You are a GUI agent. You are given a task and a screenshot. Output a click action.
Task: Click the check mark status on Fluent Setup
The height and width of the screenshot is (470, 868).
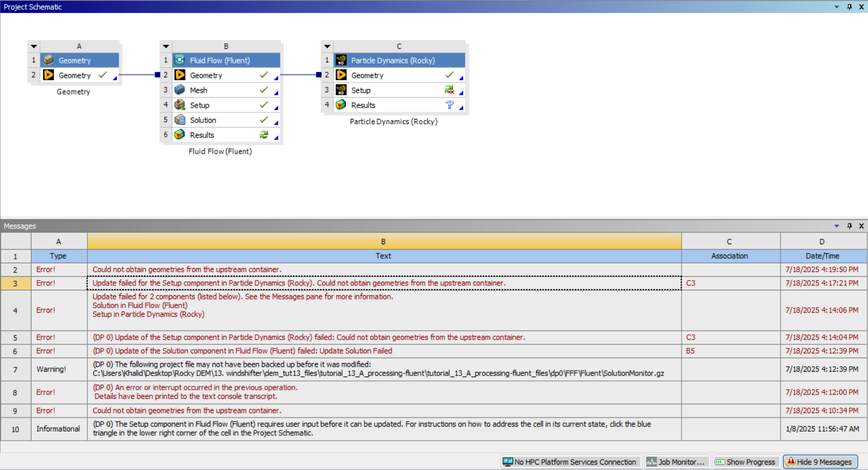264,105
